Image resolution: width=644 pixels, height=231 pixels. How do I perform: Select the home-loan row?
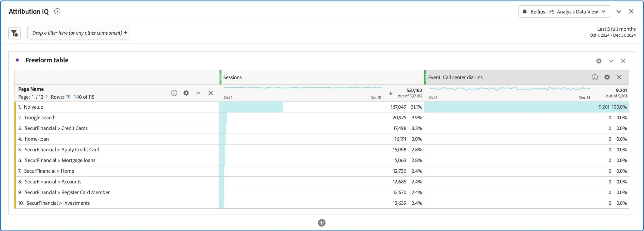tap(117, 139)
